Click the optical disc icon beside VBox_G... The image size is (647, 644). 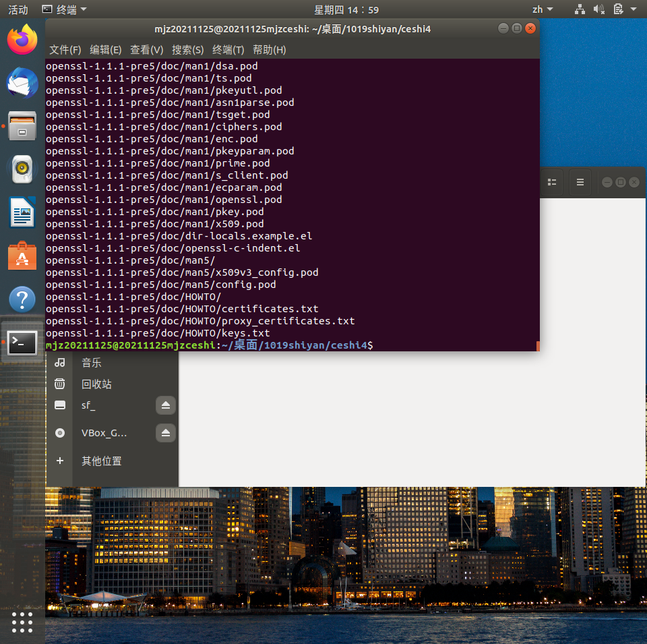pos(60,433)
